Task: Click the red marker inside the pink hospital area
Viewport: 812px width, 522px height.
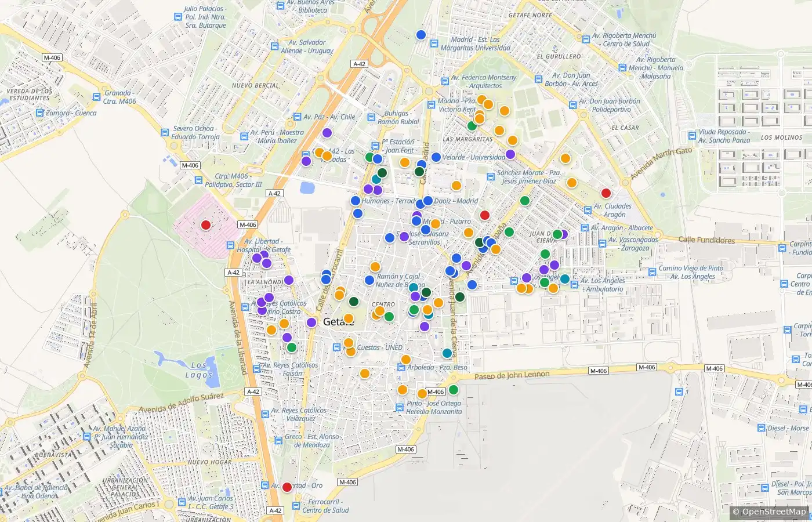Action: (x=205, y=225)
